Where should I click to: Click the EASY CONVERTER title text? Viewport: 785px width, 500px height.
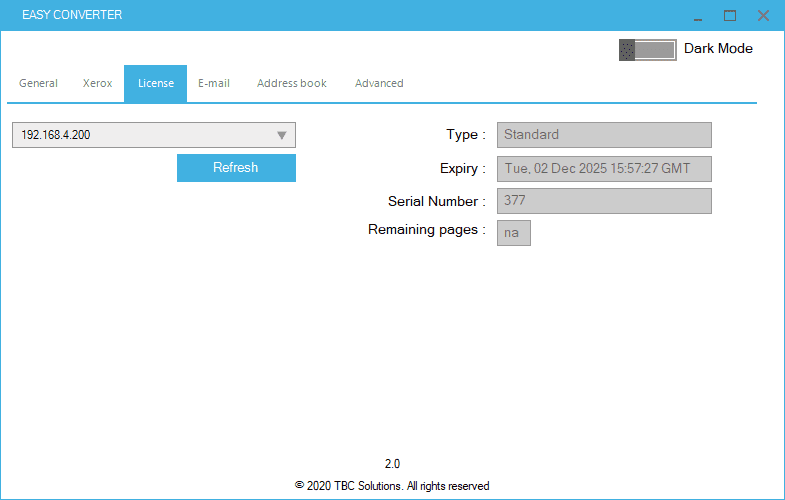tap(72, 16)
